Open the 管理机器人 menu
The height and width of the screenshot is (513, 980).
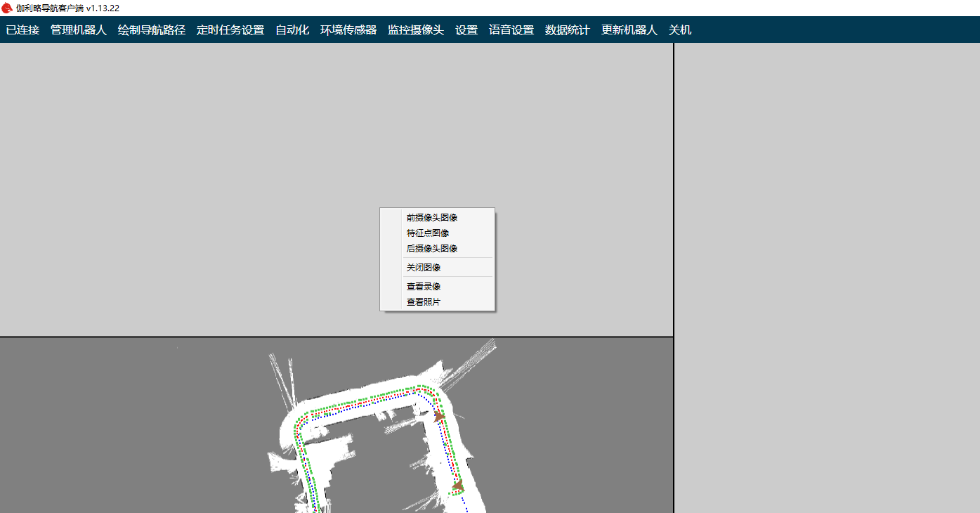79,30
